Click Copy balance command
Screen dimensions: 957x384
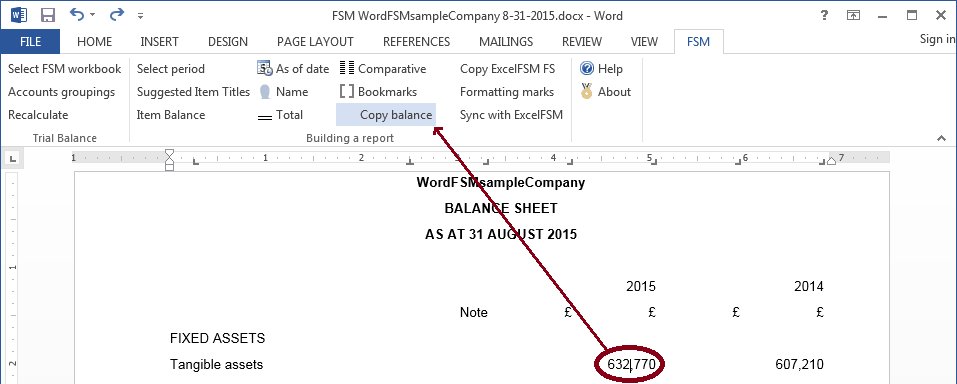tap(386, 115)
